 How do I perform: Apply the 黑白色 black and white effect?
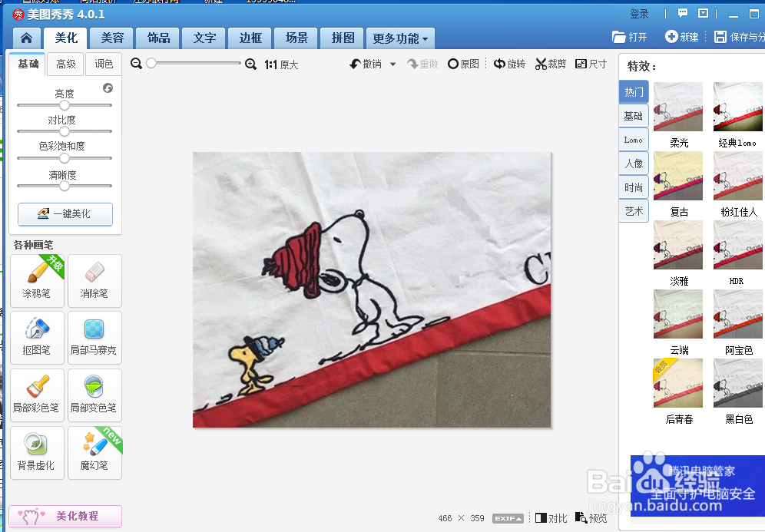coord(737,383)
